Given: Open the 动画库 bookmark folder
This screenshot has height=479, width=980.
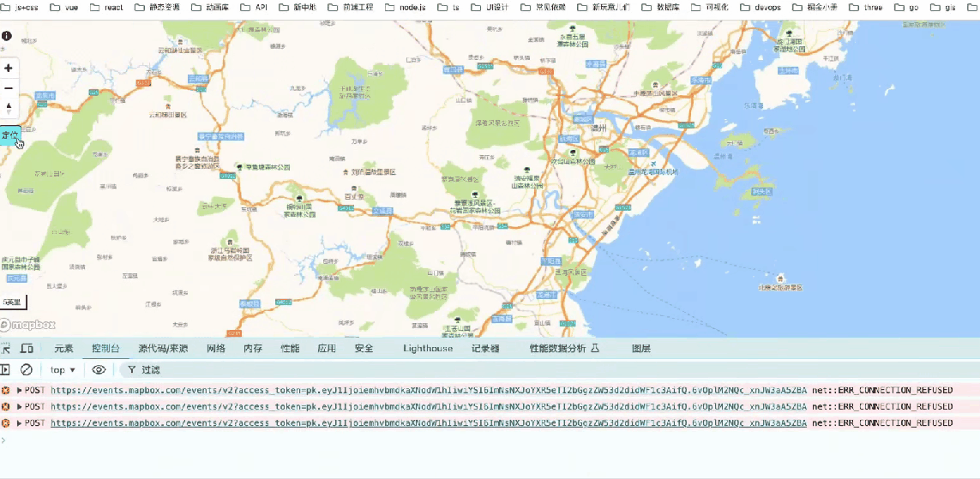Looking at the screenshot, I should [x=212, y=8].
